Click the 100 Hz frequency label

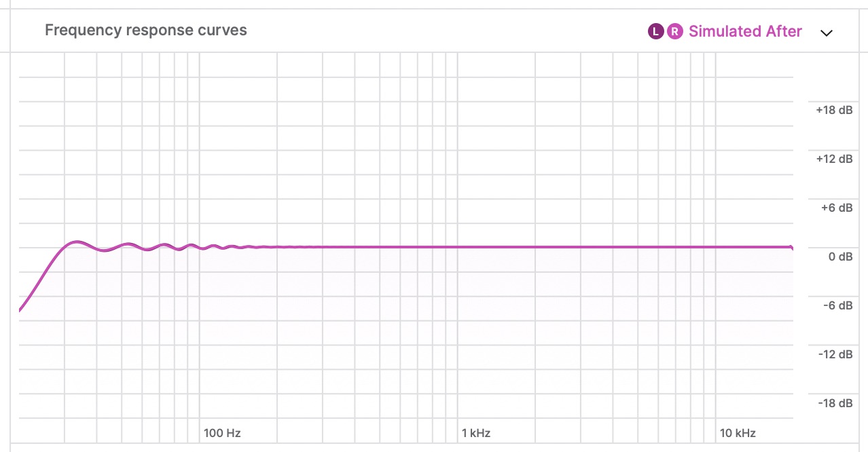tap(222, 433)
